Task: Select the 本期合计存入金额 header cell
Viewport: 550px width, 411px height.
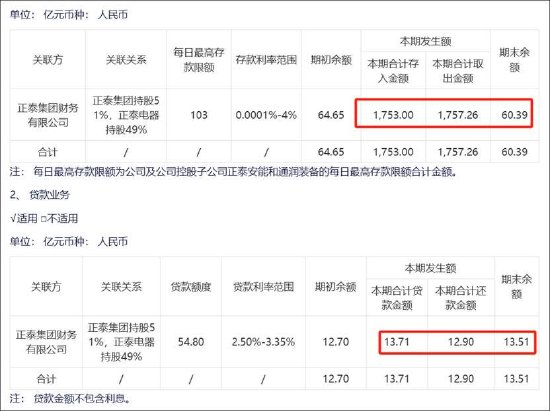Action: 393,70
